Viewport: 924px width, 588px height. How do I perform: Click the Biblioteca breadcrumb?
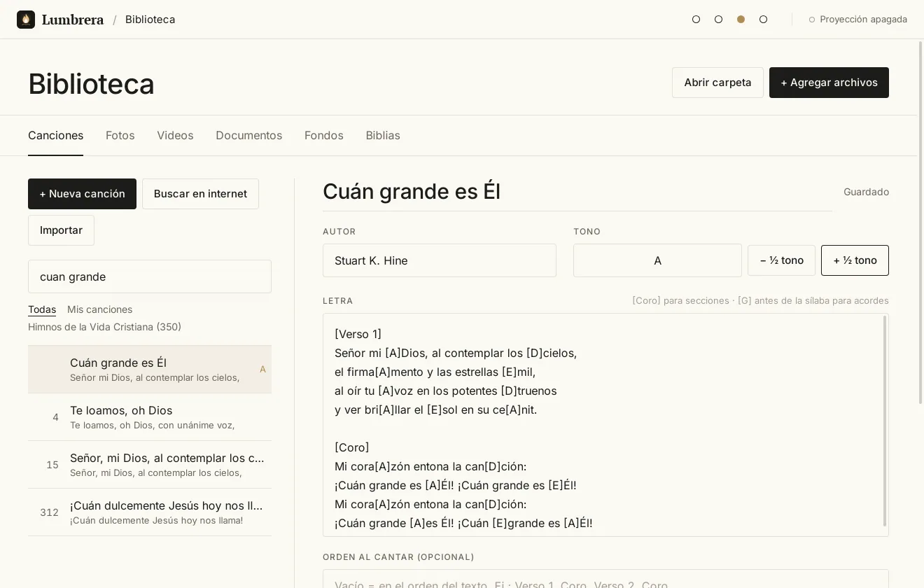[x=150, y=20]
